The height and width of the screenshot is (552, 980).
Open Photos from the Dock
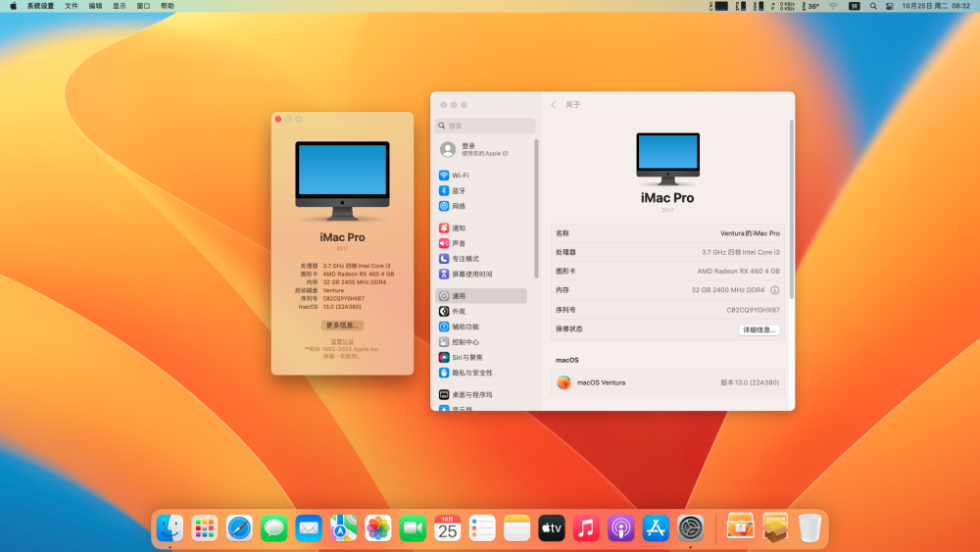(378, 528)
